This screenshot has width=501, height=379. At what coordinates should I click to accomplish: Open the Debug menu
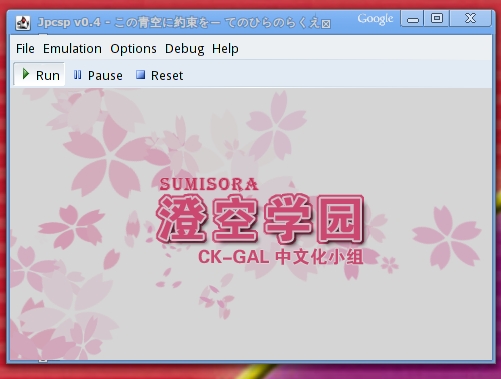tap(184, 49)
